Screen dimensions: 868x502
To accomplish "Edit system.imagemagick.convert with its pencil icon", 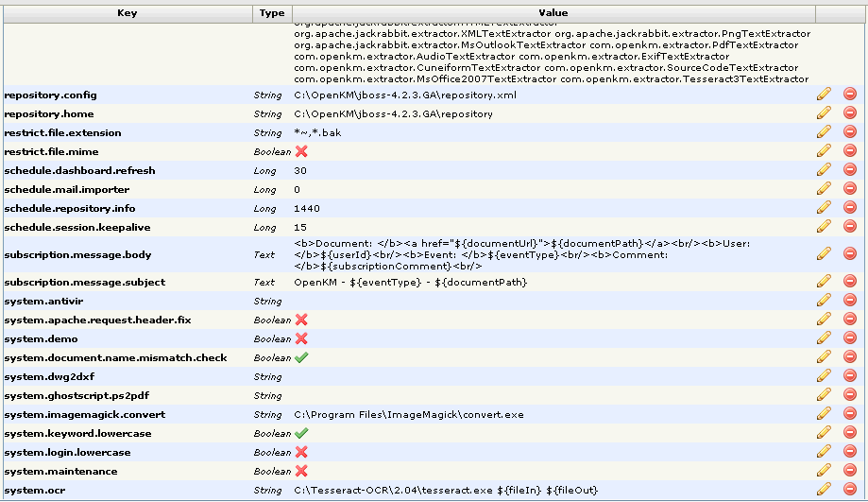I will [x=824, y=414].
